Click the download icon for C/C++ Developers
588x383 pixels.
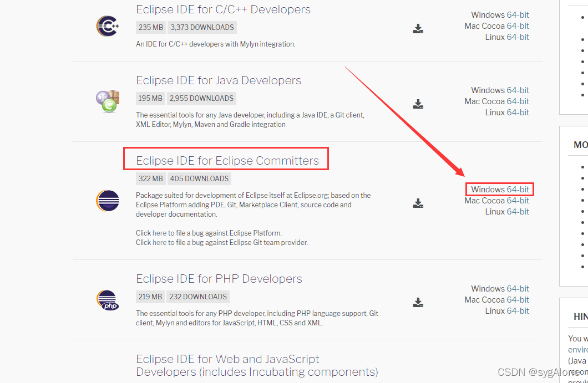point(418,28)
